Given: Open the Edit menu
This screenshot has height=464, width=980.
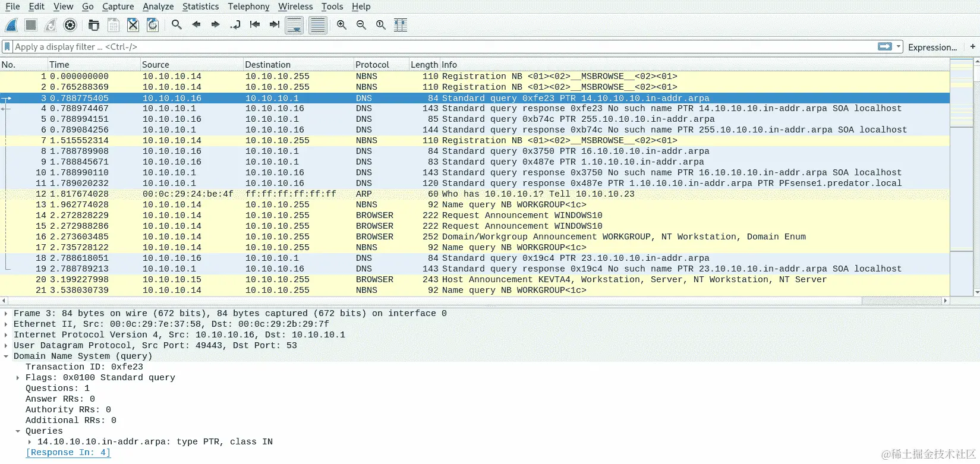Looking at the screenshot, I should [36, 7].
